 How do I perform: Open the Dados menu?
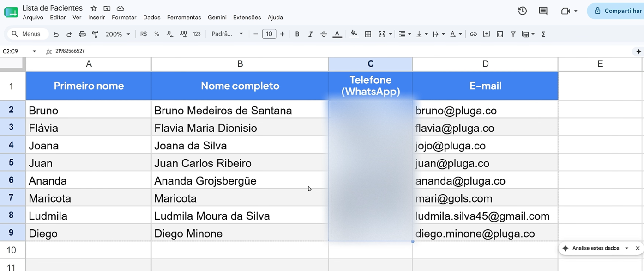pyautogui.click(x=151, y=18)
